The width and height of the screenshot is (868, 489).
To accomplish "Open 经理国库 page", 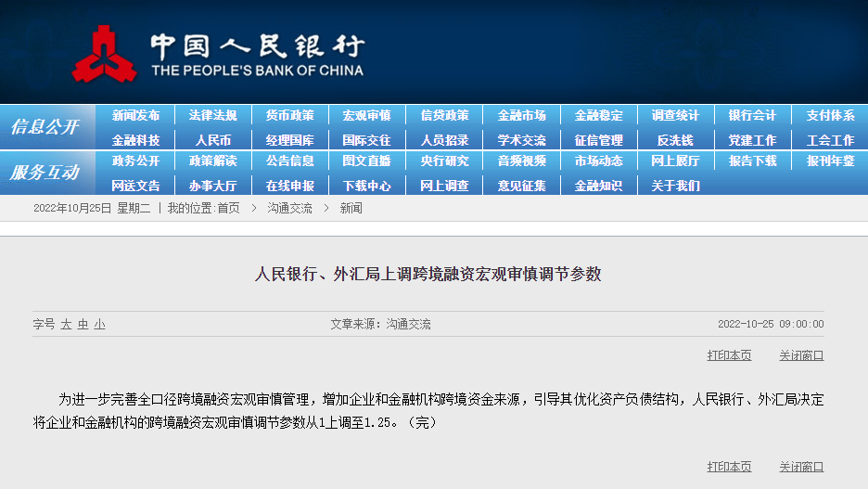I will pyautogui.click(x=289, y=140).
